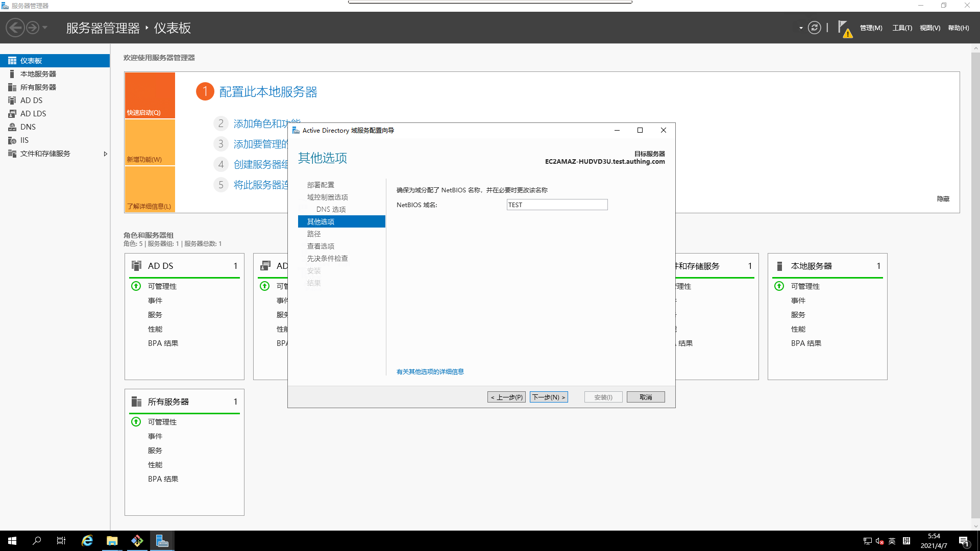Image resolution: width=980 pixels, height=551 pixels.
Task: Click the NetBIOS domain name field
Action: click(557, 205)
